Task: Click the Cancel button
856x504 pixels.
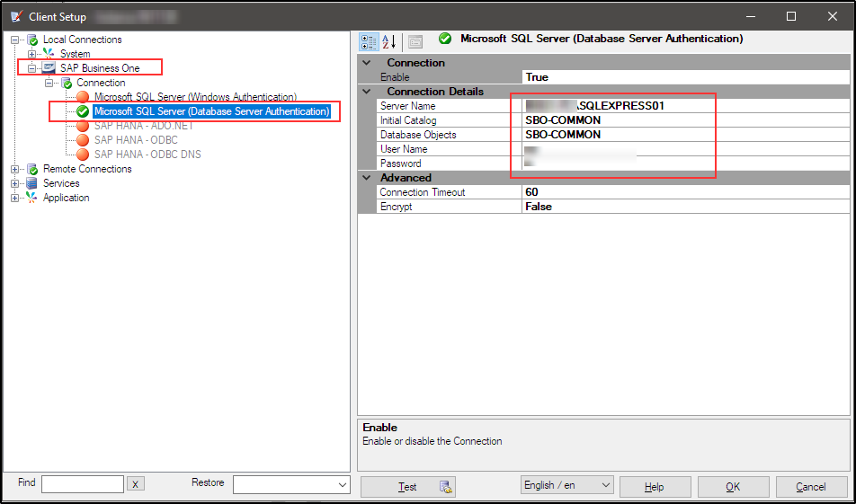Action: [x=811, y=487]
